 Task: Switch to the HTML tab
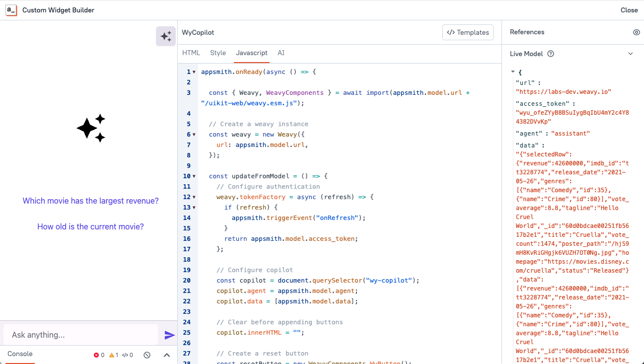[x=191, y=53]
